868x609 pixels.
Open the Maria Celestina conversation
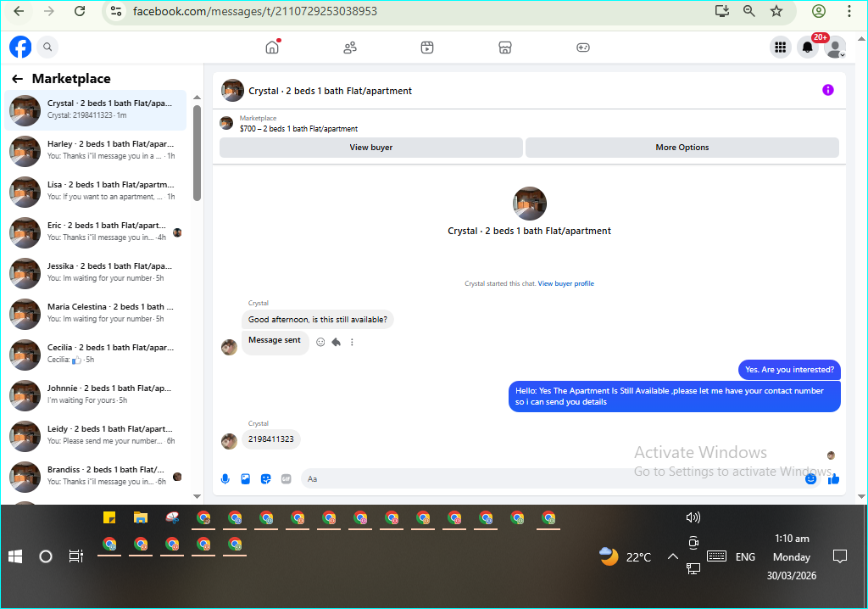click(x=96, y=313)
